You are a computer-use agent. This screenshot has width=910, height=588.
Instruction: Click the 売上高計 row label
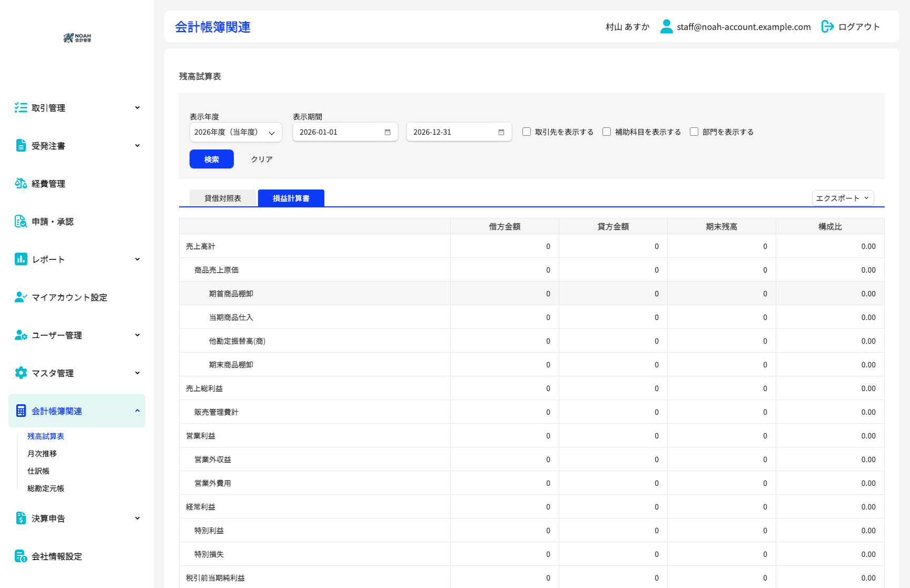[x=201, y=246]
